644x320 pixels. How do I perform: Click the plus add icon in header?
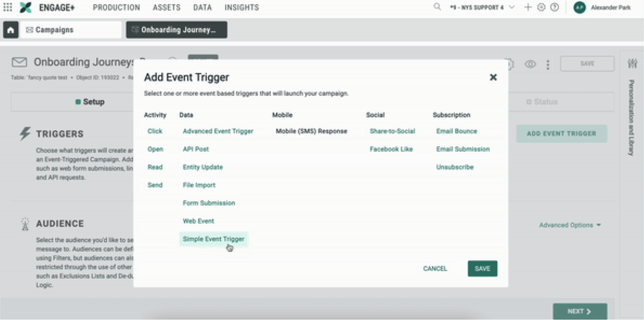[528, 7]
